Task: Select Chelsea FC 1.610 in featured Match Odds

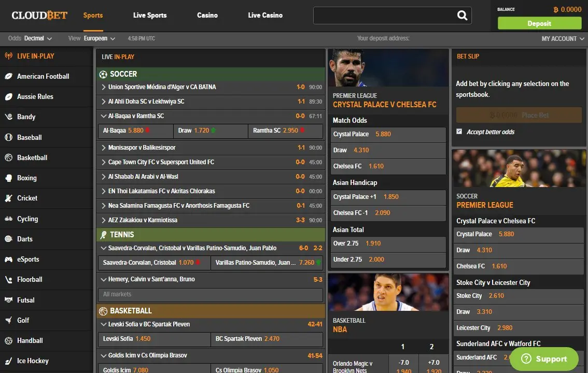Action: (388, 166)
